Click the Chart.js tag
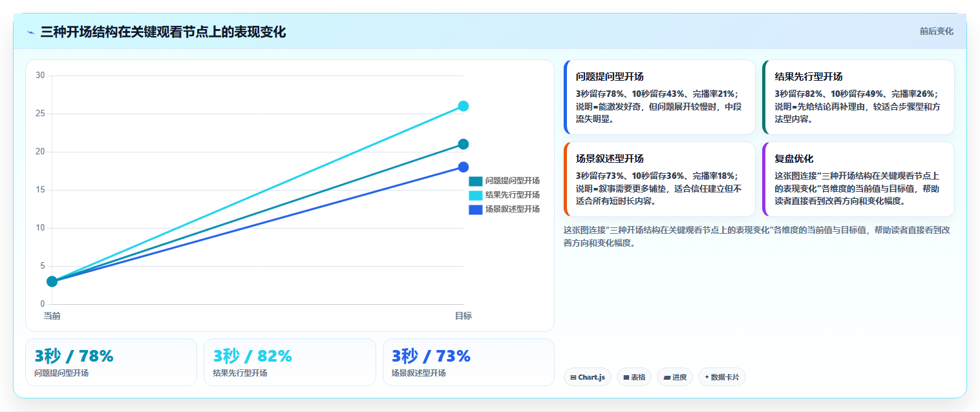The image size is (980, 412). pos(588,377)
